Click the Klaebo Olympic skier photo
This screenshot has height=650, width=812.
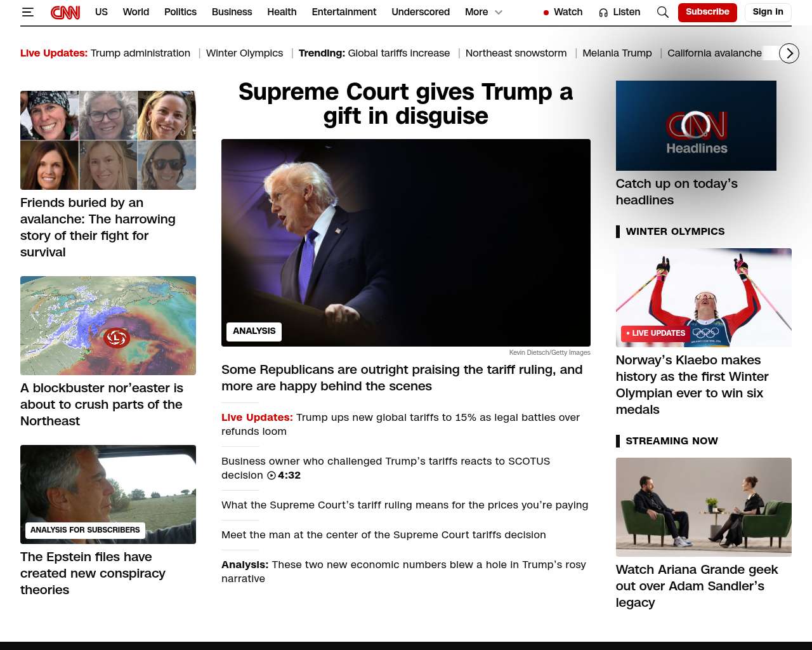click(704, 297)
